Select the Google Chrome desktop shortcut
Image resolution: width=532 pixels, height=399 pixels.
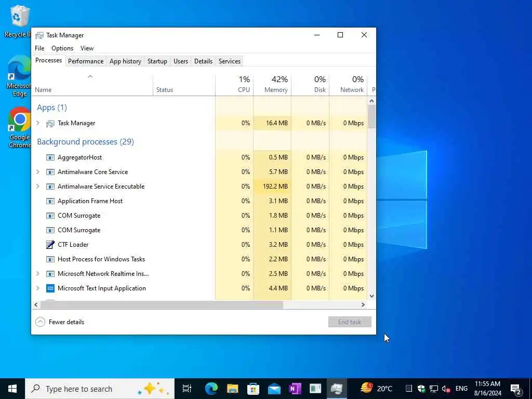[19, 128]
